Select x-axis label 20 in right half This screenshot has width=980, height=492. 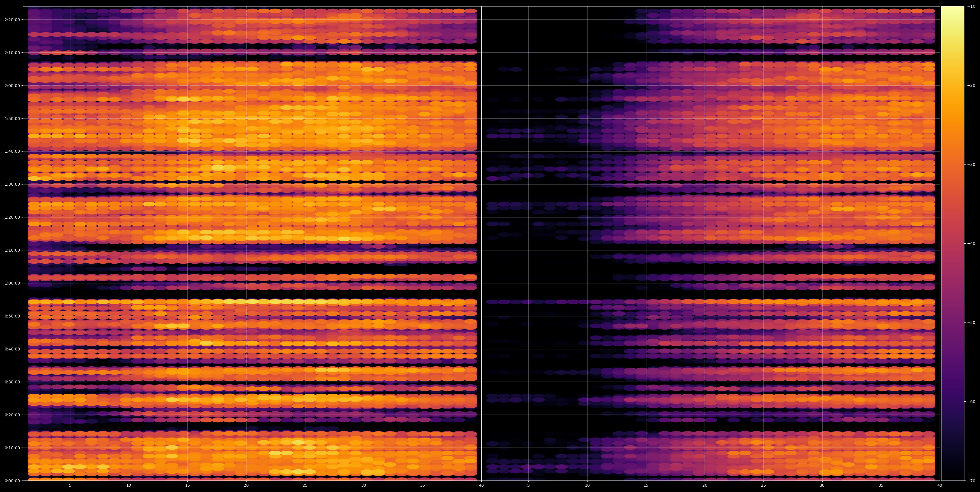coord(705,486)
